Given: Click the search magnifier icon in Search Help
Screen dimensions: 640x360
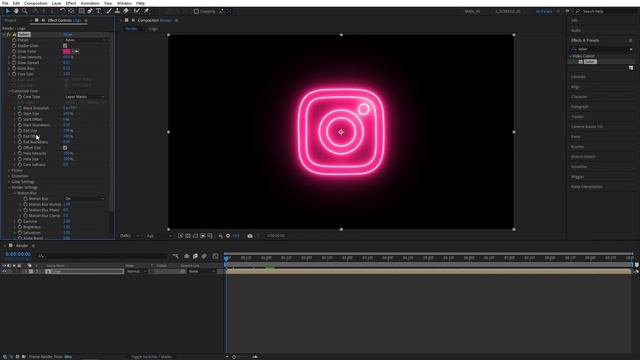Looking at the screenshot, I should pos(578,11).
